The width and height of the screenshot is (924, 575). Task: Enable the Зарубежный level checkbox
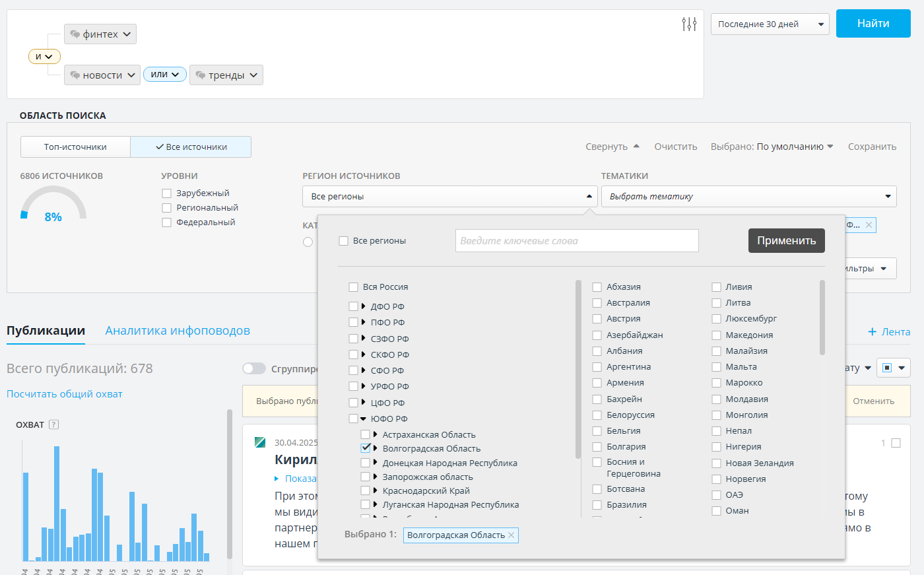[x=166, y=193]
